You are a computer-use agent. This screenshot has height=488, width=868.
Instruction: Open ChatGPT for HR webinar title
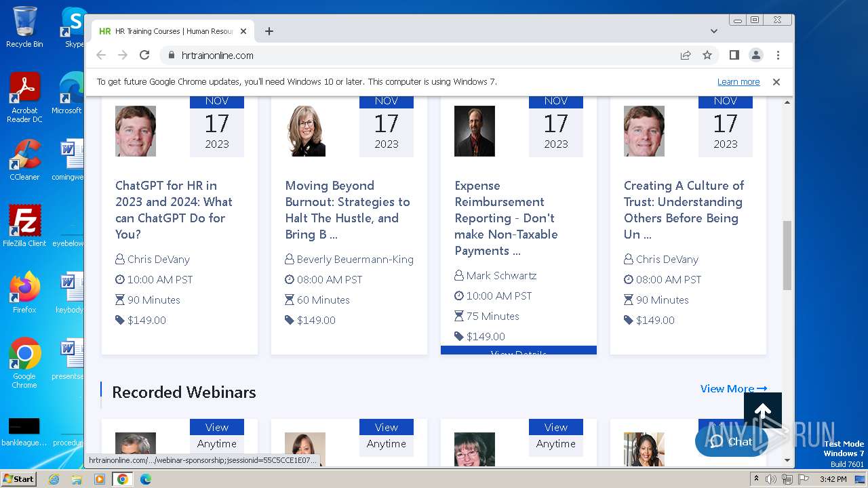tap(174, 210)
